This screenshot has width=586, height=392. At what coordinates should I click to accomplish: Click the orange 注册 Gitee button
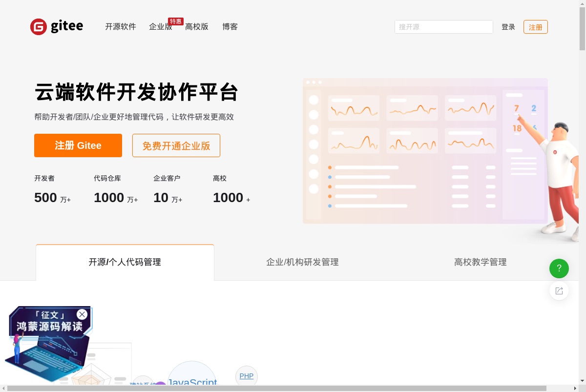[x=78, y=145]
